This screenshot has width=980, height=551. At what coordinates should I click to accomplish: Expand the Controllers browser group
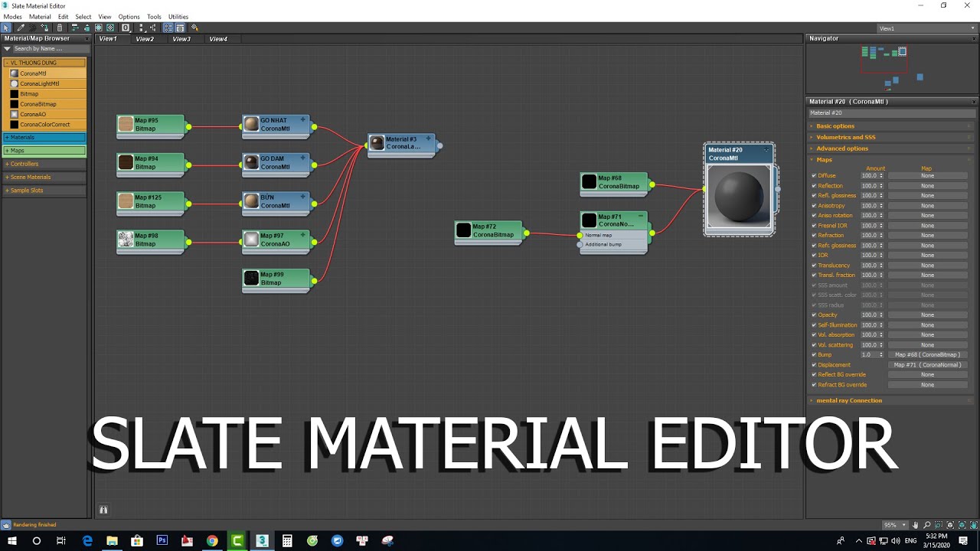pos(44,164)
